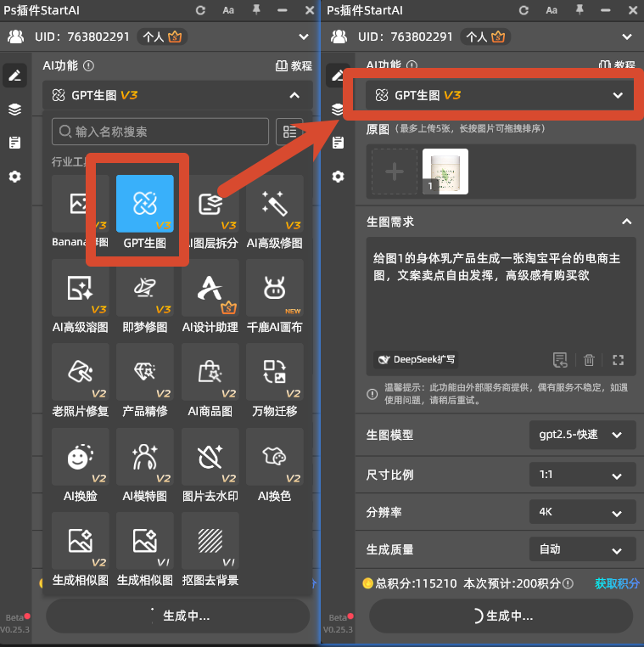The image size is (644, 647).
Task: Open the 生成相似图 V1 tool
Action: pos(145,541)
